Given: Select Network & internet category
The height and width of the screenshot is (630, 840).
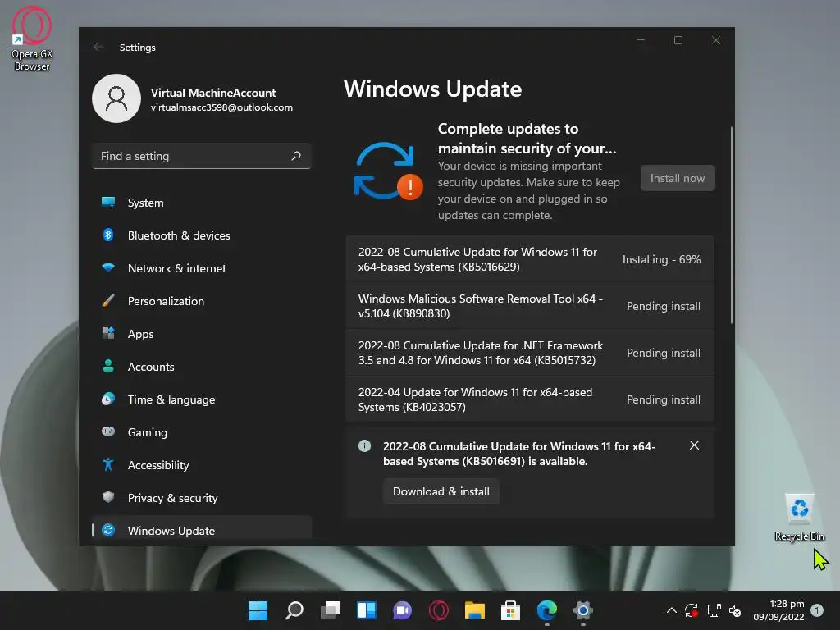Looking at the screenshot, I should pyautogui.click(x=202, y=268).
